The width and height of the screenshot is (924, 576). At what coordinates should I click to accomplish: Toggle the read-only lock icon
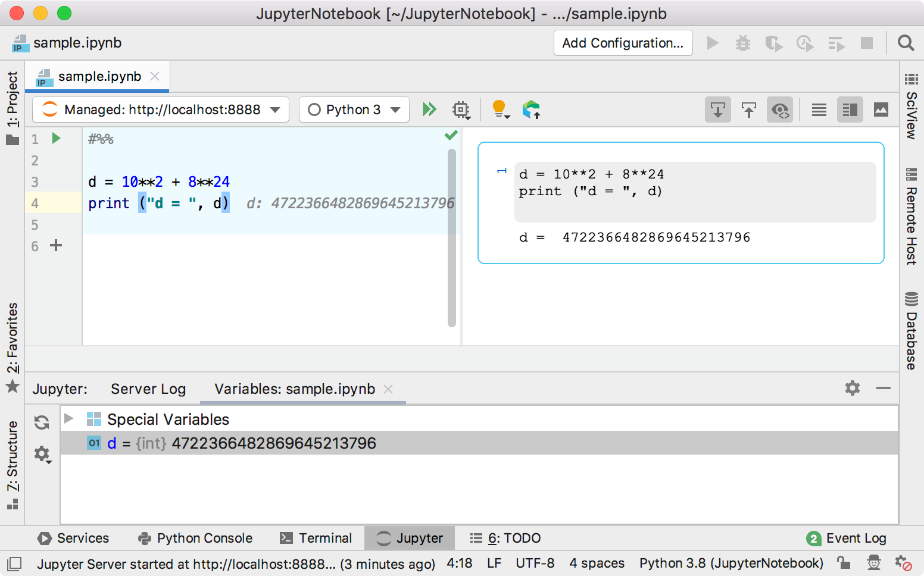843,563
